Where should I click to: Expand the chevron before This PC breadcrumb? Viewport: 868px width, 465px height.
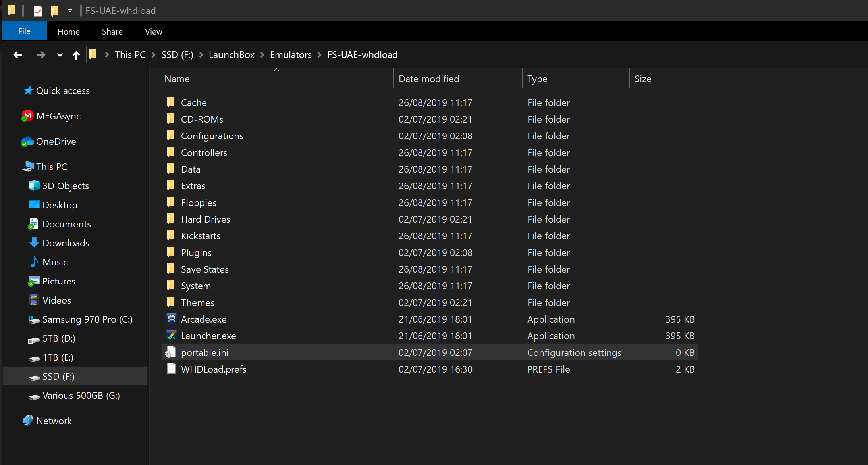[107, 55]
